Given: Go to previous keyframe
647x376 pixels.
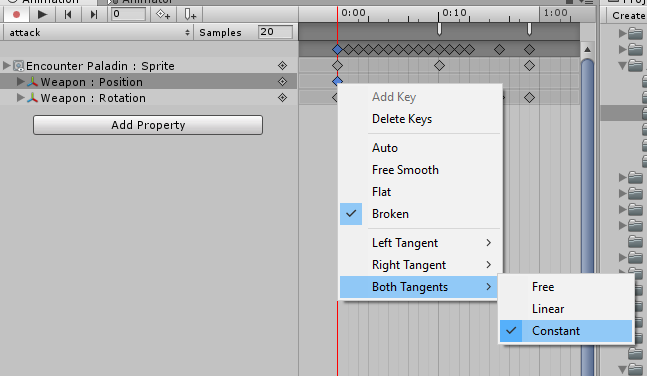Looking at the screenshot, I should click(x=68, y=15).
